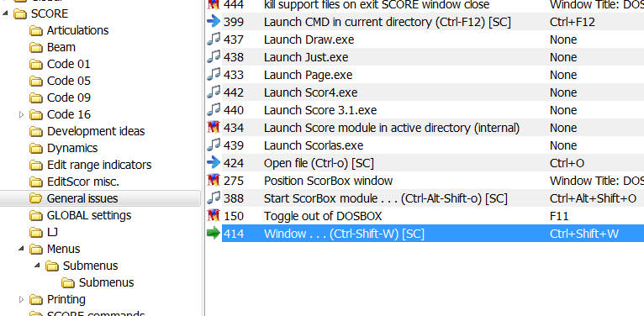
Task: Click macro ID number 275
Action: 233,181
